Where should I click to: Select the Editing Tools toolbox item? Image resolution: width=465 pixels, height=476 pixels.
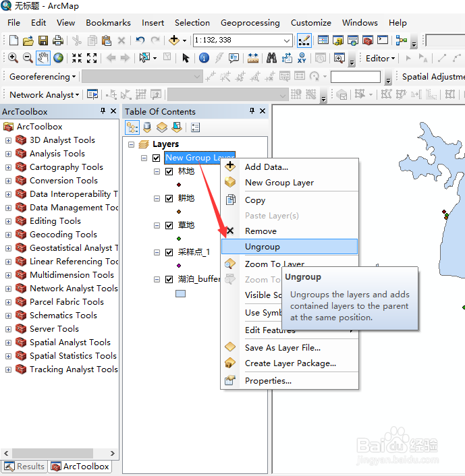point(55,221)
